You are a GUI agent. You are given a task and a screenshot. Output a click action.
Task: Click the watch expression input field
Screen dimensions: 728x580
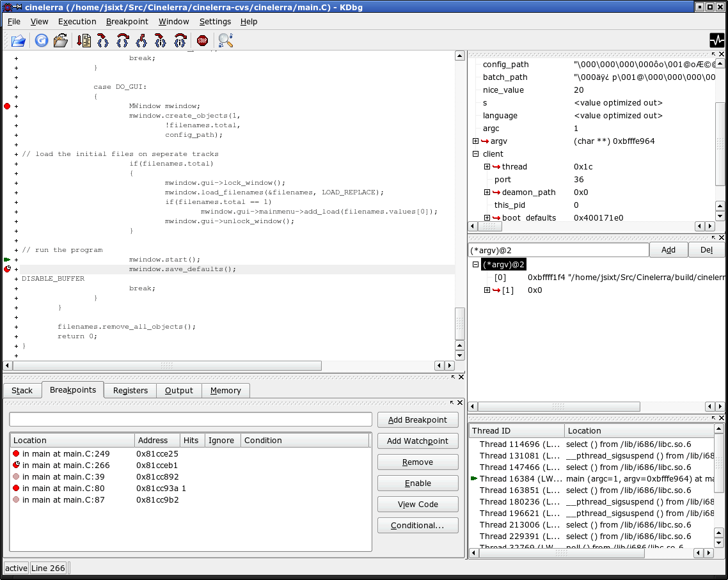pyautogui.click(x=558, y=250)
